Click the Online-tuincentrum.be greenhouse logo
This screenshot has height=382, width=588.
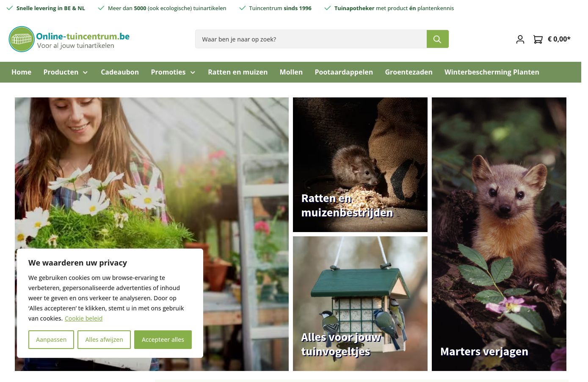click(x=22, y=39)
